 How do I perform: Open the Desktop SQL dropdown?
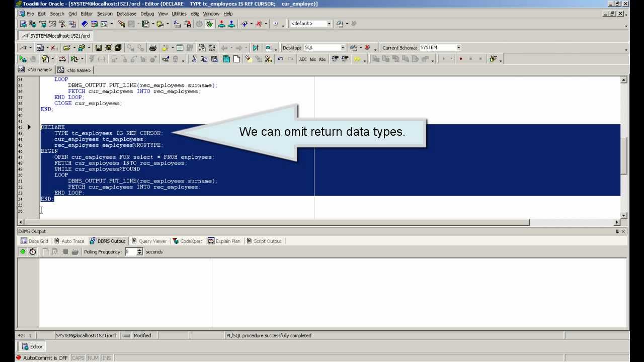343,48
